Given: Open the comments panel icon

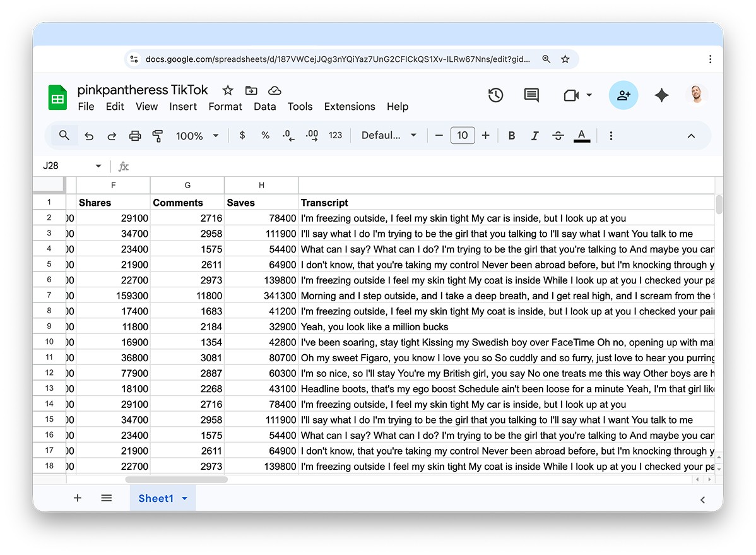Looking at the screenshot, I should (531, 95).
